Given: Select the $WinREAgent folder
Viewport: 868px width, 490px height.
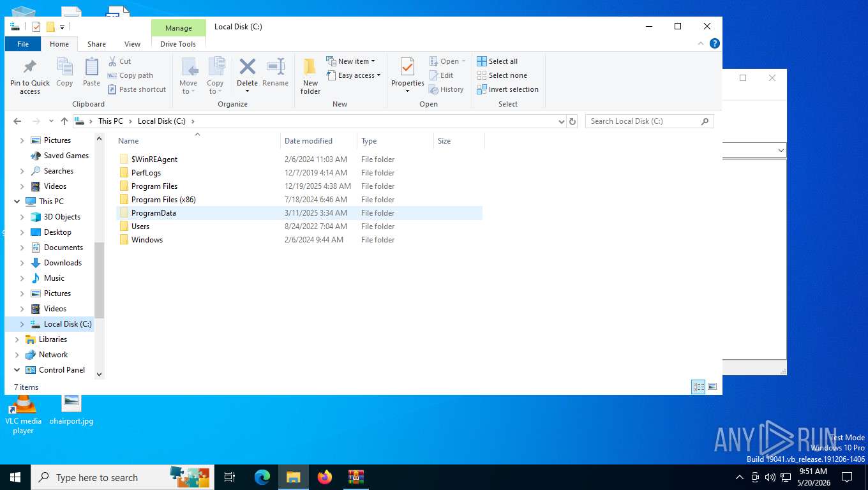Looking at the screenshot, I should [x=299, y=160].
